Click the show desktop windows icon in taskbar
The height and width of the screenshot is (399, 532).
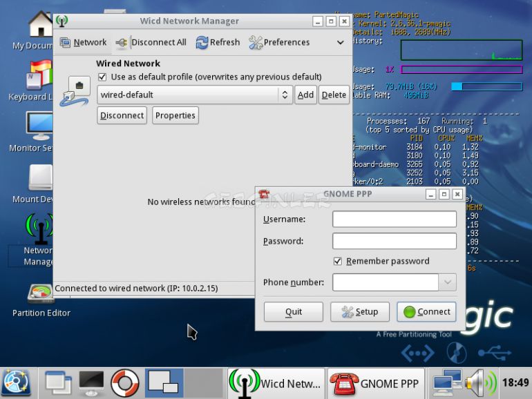[58, 383]
